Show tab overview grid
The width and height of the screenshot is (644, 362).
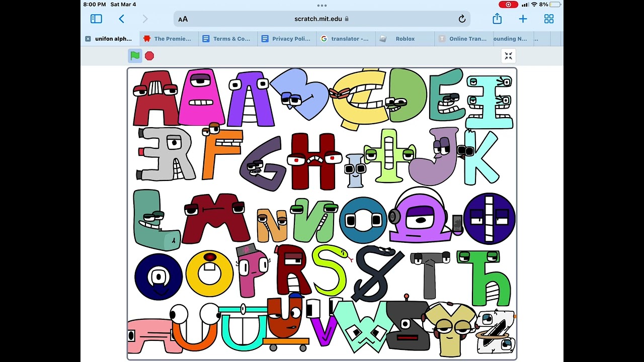[549, 19]
